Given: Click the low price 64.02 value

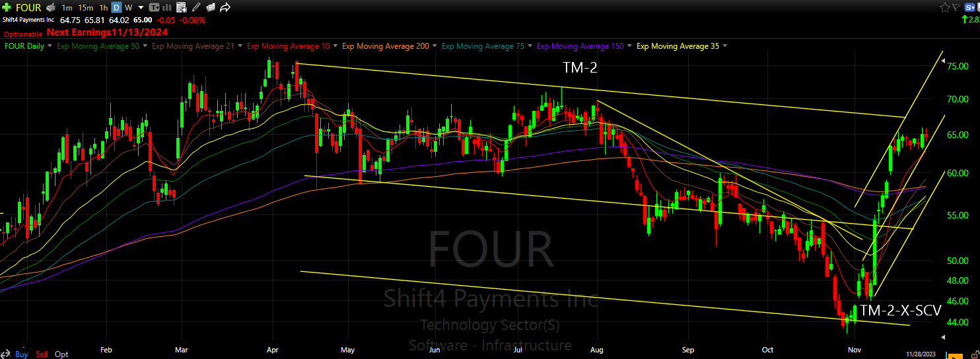Looking at the screenshot, I should [119, 20].
